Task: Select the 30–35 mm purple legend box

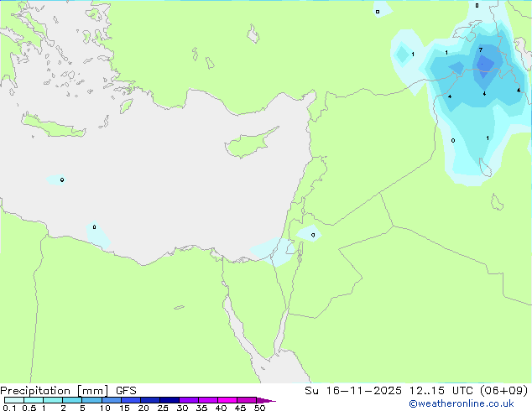Action: tap(188, 400)
